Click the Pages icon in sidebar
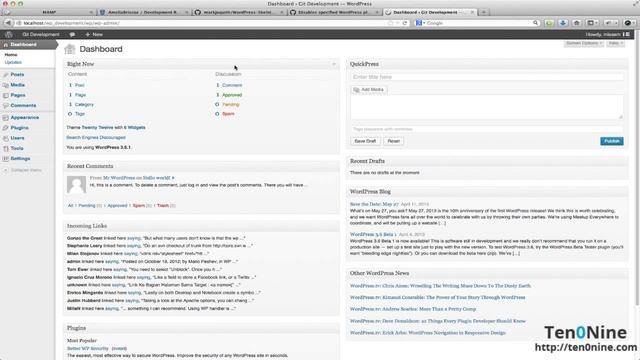This screenshot has height=360, width=640. 6,95
